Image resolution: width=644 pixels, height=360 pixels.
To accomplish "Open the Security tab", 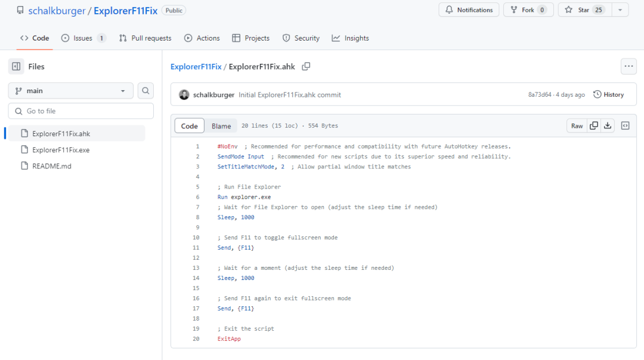I will (x=301, y=38).
